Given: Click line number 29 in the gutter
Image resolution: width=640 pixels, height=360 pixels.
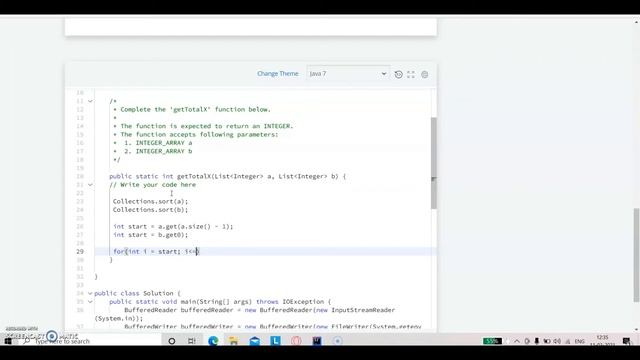Looking at the screenshot, I should tap(80, 251).
